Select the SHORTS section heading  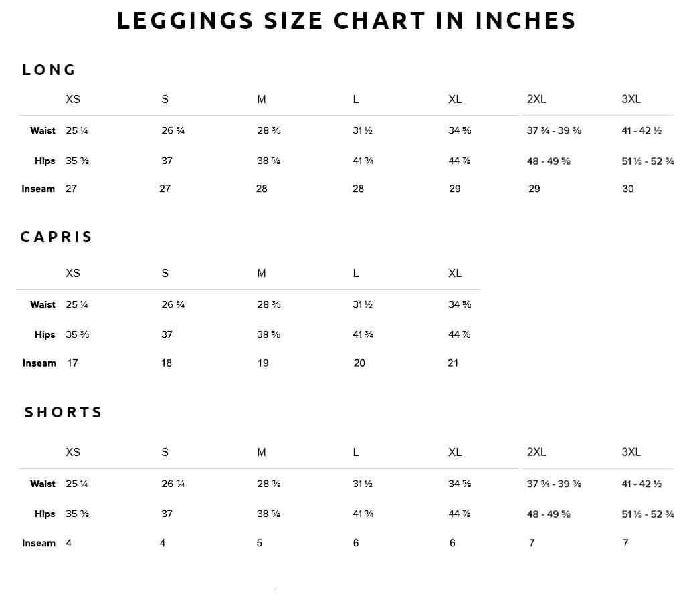coord(64,412)
